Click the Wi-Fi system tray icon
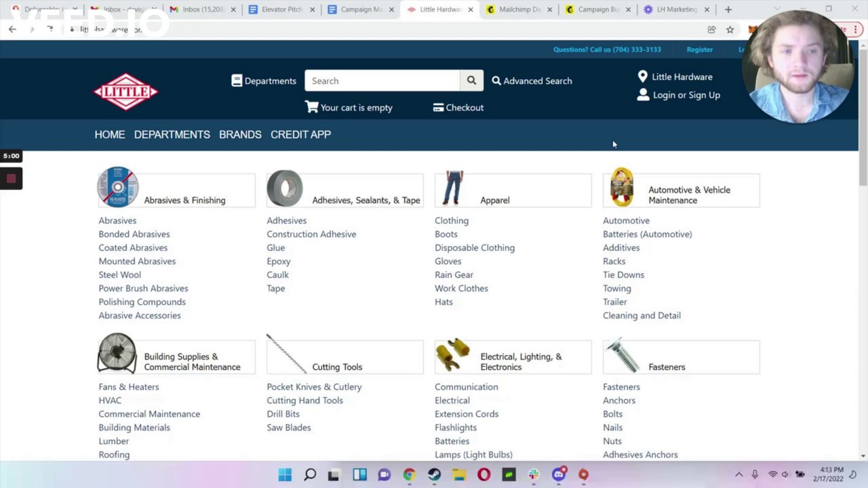868x488 pixels. tap(772, 474)
